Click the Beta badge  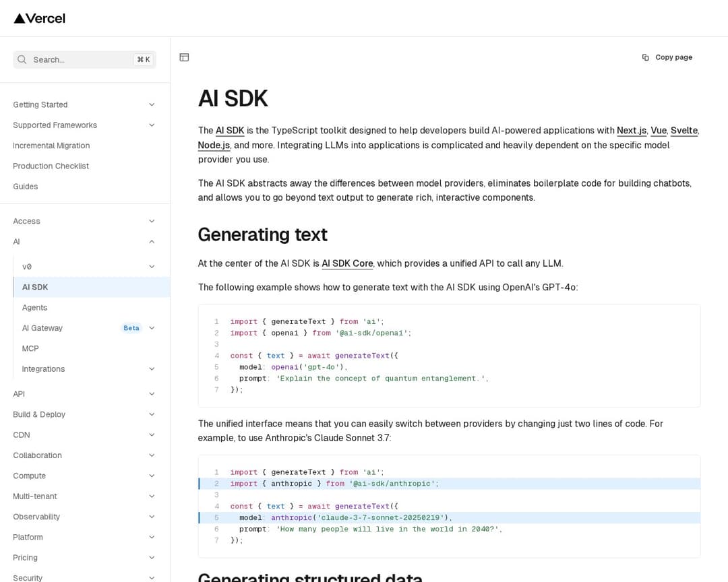click(x=131, y=328)
